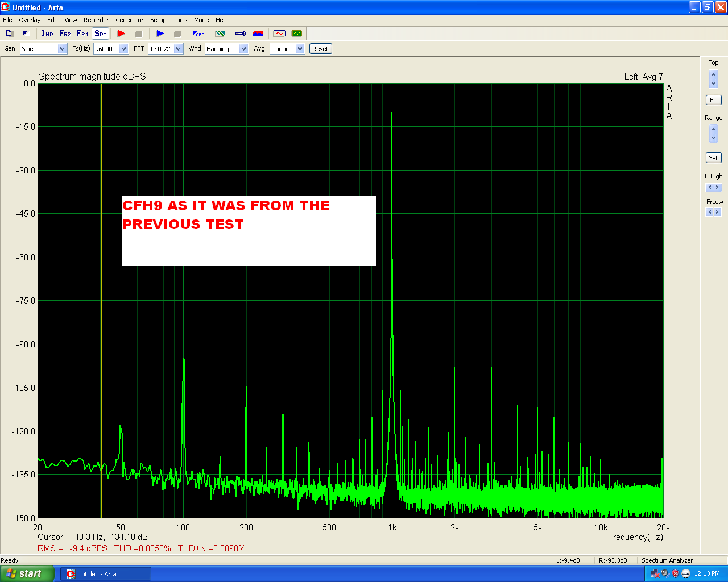
Task: Click the stop icon next to red play
Action: pos(139,34)
